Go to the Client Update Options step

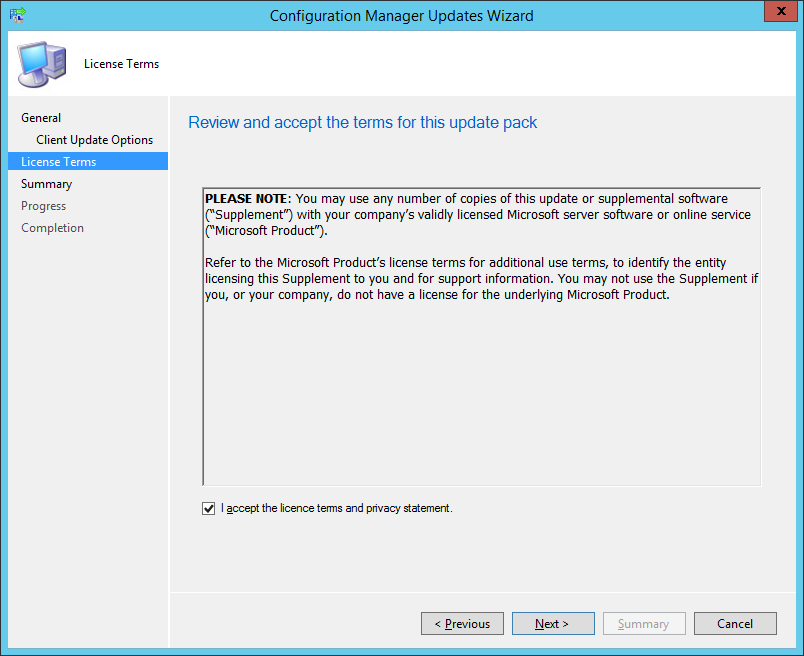click(x=94, y=140)
